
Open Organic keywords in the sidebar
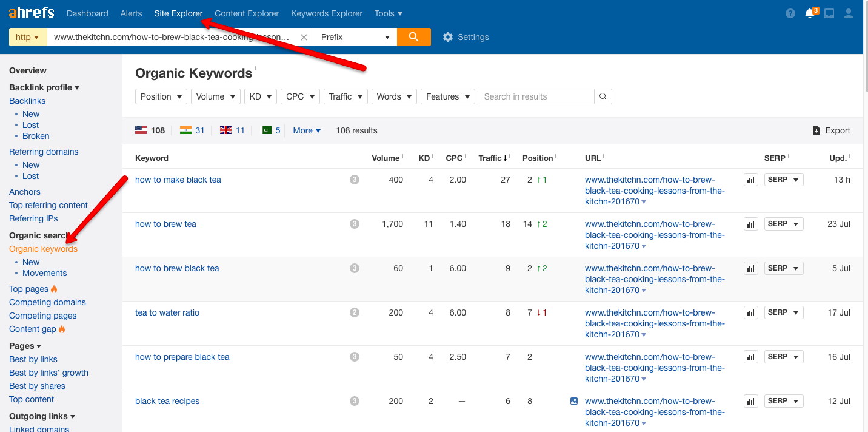[x=43, y=249]
